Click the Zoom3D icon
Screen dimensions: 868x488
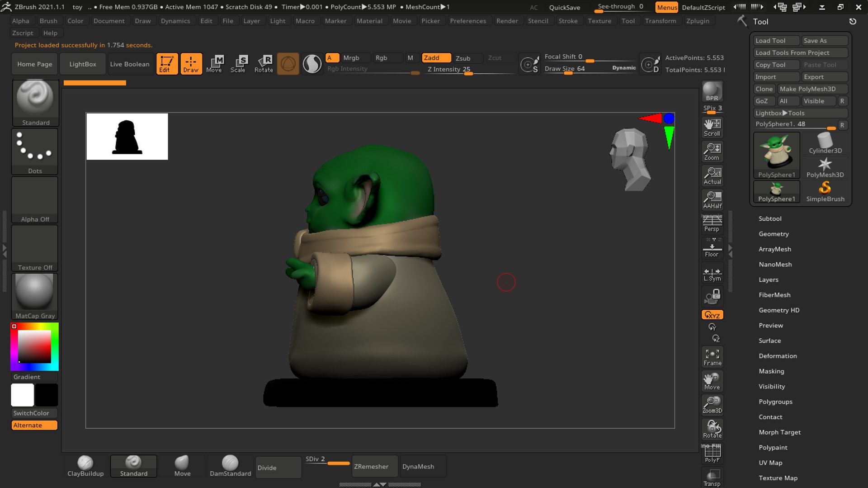coord(712,405)
